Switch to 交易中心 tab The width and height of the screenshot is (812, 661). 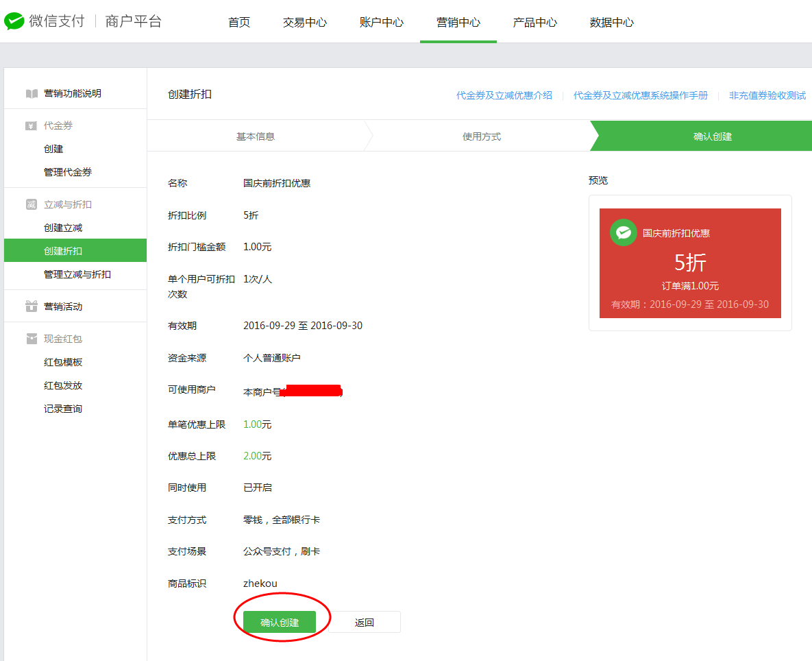(x=305, y=22)
